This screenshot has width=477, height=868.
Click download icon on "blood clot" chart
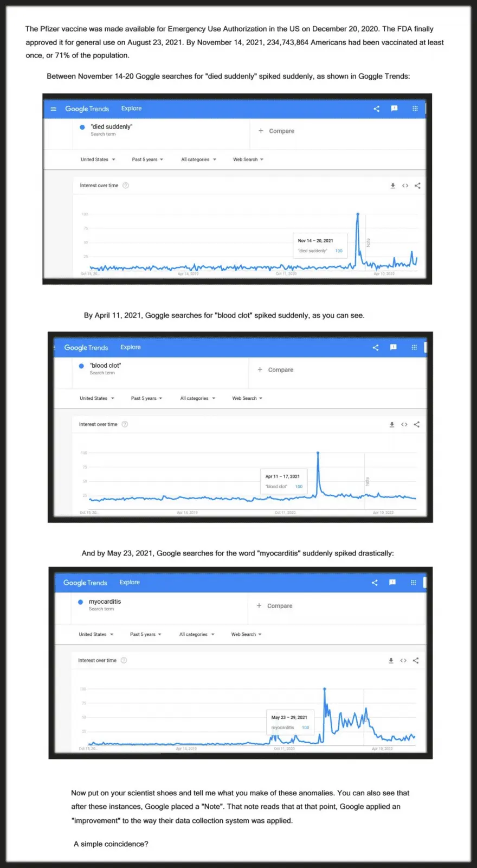pos(392,424)
